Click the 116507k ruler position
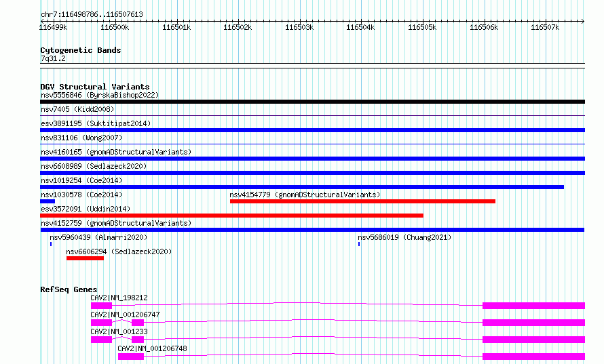This screenshot has width=604, height=364. click(545, 27)
